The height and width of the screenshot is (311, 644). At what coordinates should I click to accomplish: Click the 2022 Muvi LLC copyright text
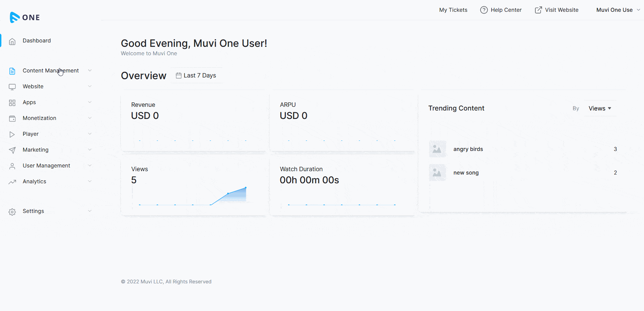coord(166,282)
